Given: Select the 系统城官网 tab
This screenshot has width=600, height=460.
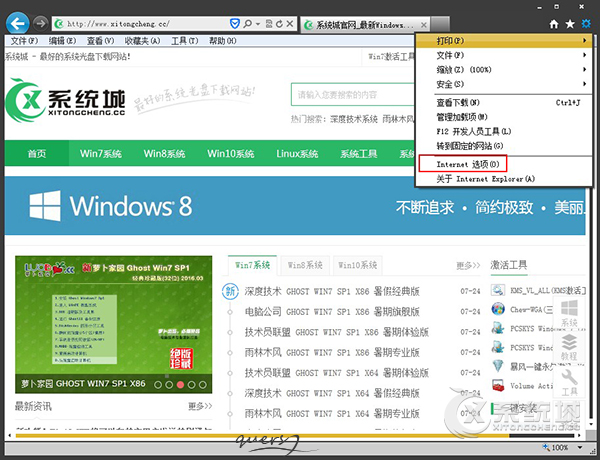Looking at the screenshot, I should (365, 25).
